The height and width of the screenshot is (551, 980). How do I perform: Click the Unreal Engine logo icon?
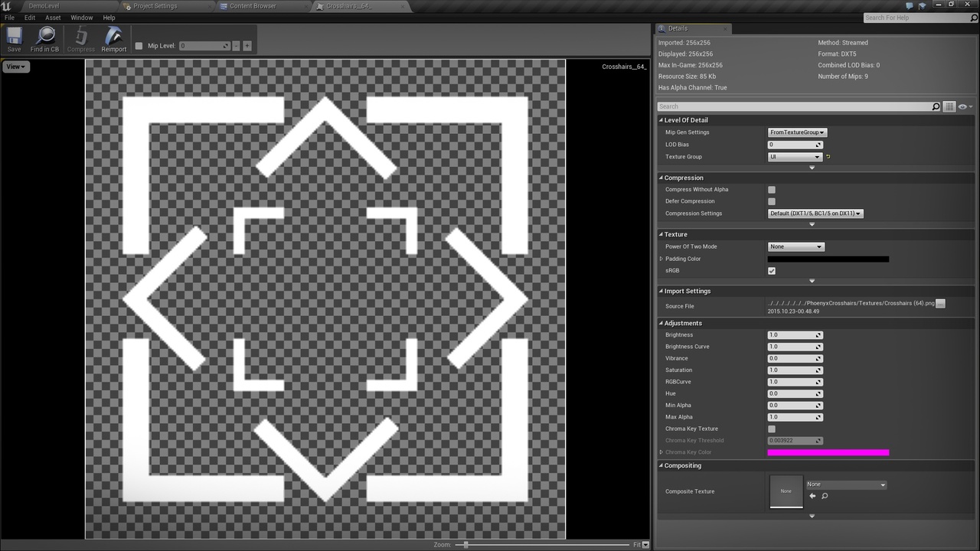point(7,6)
